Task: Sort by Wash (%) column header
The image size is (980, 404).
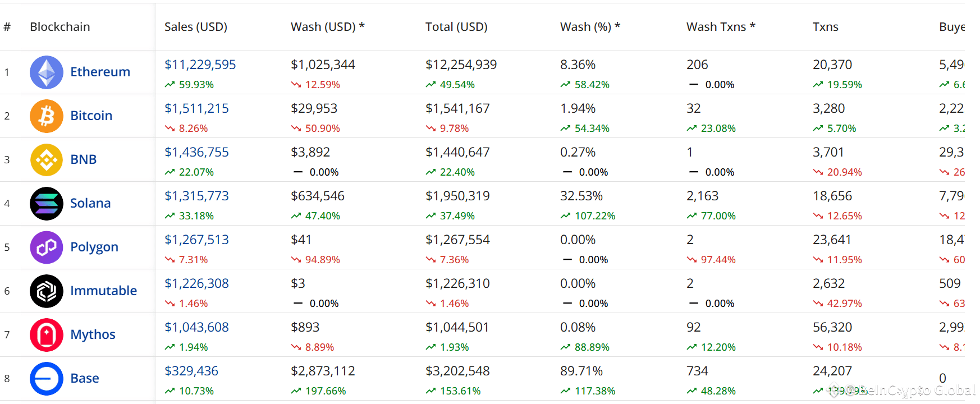Action: click(x=590, y=27)
